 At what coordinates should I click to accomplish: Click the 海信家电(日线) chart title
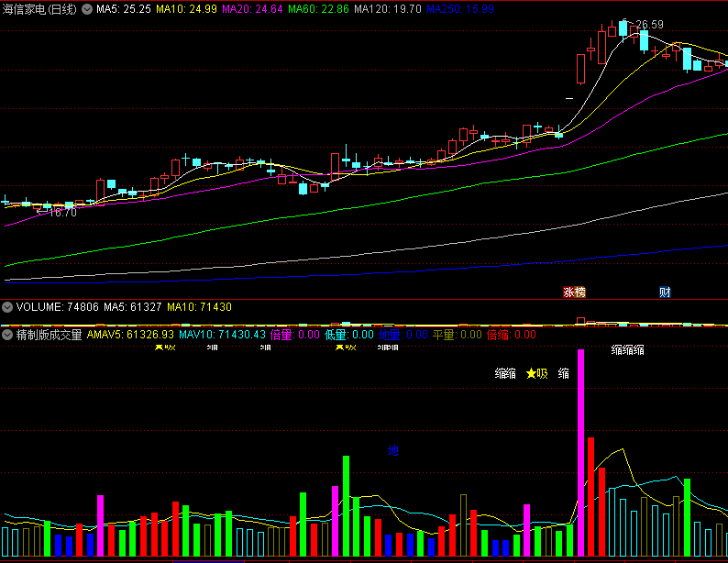tap(39, 9)
